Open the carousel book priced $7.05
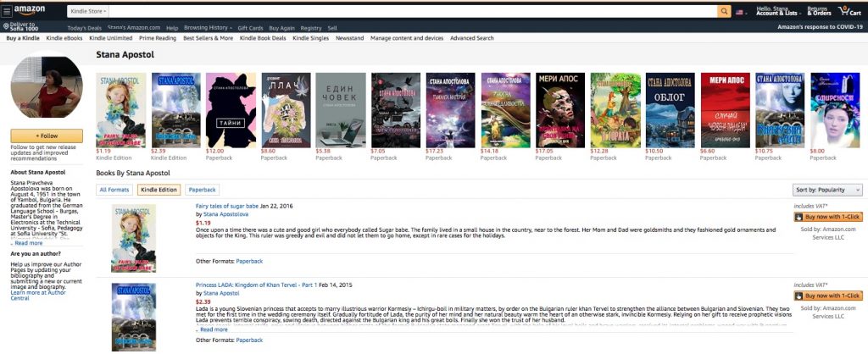Viewport: 868px width, 354px height. (396, 110)
